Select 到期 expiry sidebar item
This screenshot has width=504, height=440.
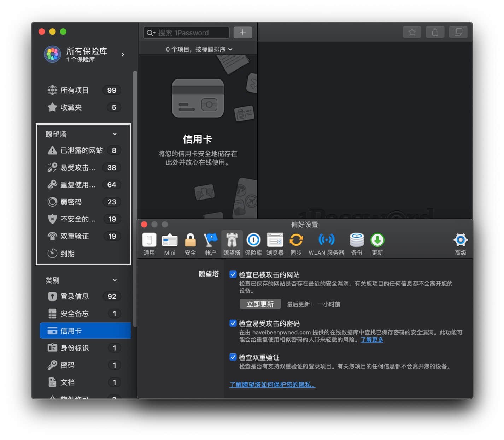coord(84,254)
